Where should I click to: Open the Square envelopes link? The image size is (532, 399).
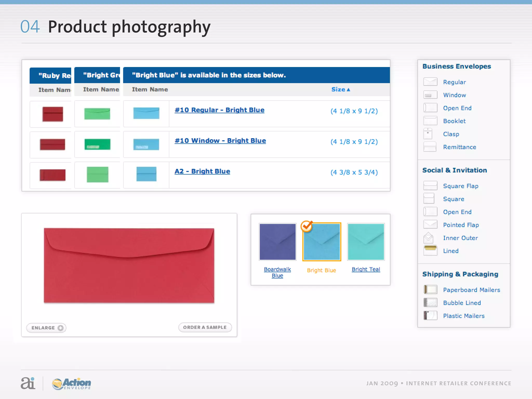click(454, 199)
